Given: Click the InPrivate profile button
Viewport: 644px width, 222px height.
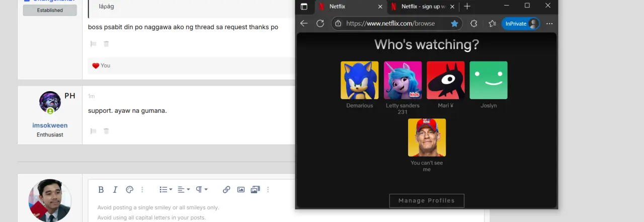Looking at the screenshot, I should tap(521, 23).
